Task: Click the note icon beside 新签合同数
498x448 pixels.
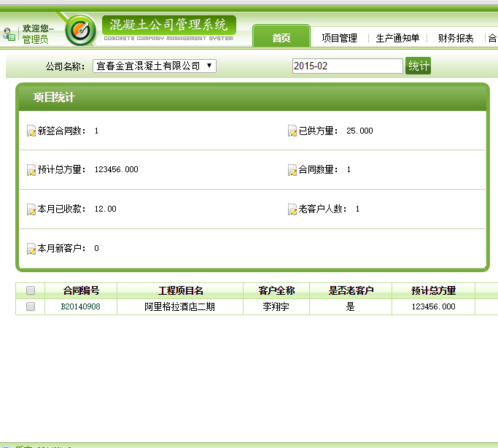Action: (x=31, y=131)
